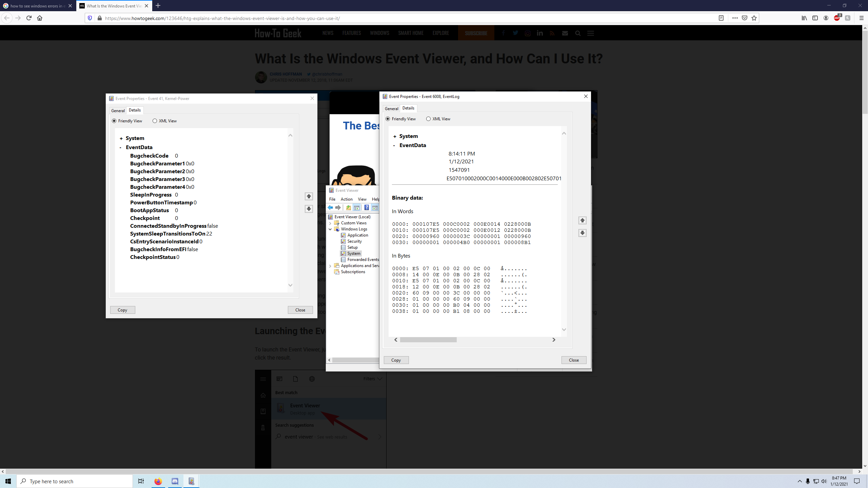The width and height of the screenshot is (868, 488).
Task: Open How-To Geek site search icon
Action: 578,33
